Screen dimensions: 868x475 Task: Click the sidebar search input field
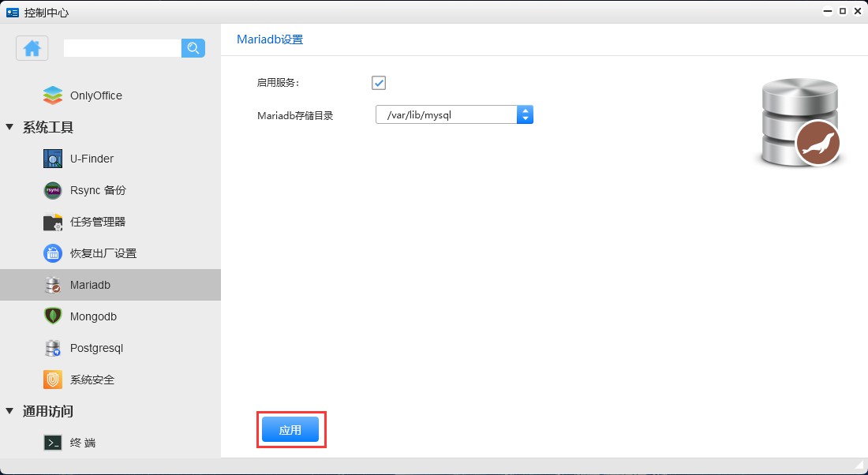click(x=122, y=48)
